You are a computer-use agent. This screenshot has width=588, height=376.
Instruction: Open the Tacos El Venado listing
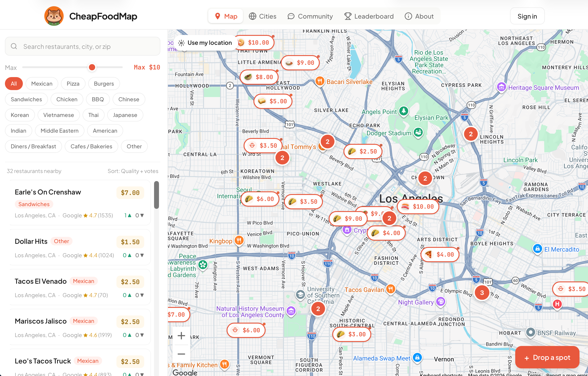pos(80,287)
